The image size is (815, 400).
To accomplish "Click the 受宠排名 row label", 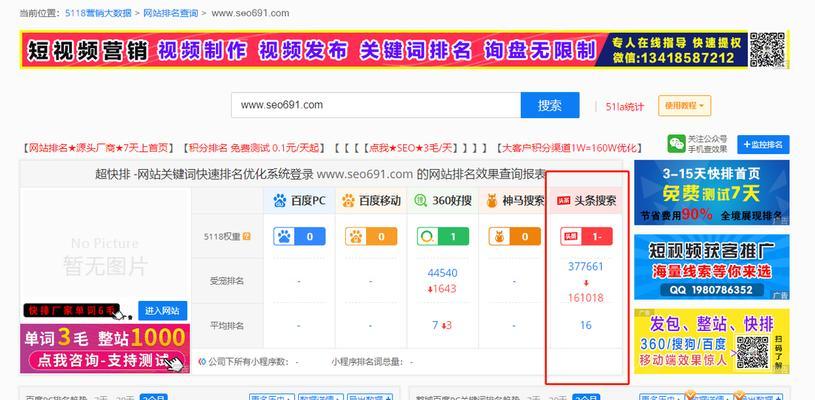I will (x=227, y=281).
